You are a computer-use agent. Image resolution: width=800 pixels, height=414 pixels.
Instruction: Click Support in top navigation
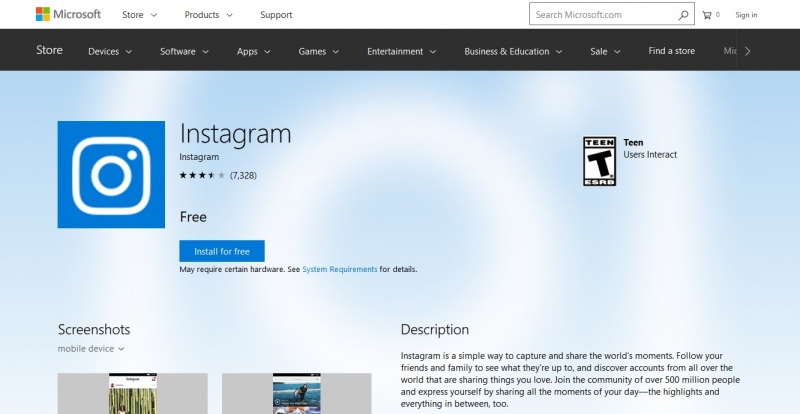tap(276, 15)
